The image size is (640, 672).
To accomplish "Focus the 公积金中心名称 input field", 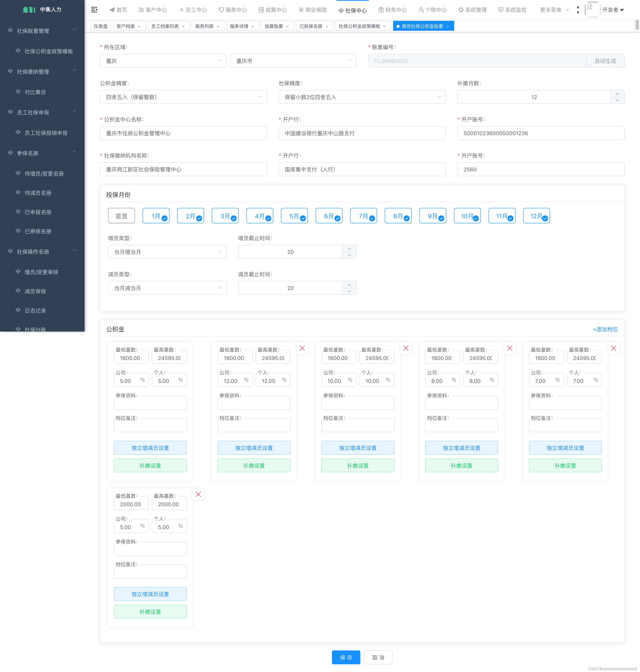I will (x=184, y=133).
